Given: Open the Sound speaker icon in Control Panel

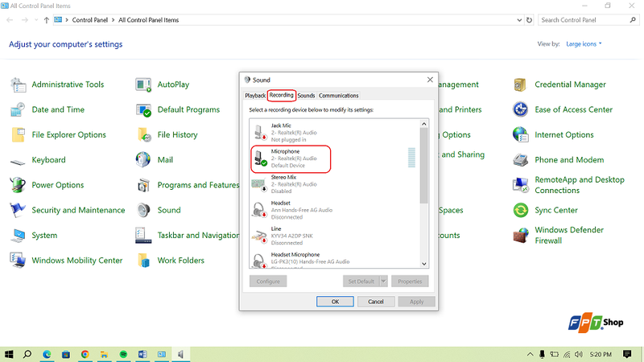Looking at the screenshot, I should point(143,210).
